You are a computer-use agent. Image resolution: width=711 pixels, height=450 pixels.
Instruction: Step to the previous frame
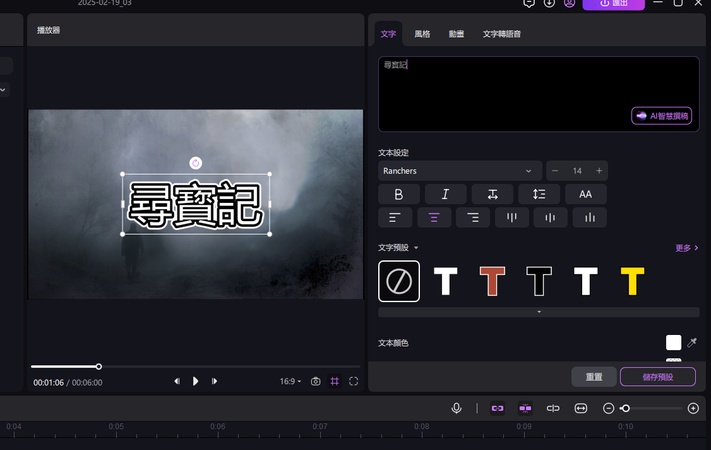(177, 381)
